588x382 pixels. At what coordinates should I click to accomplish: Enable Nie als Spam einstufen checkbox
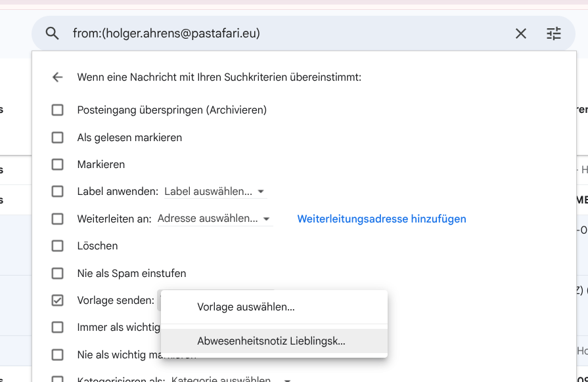point(58,273)
